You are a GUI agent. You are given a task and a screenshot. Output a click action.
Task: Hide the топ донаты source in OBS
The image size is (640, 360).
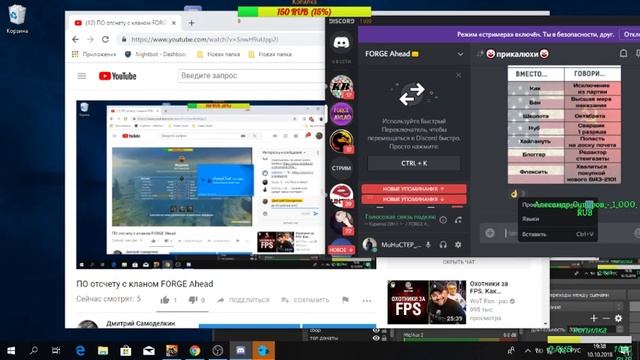tap(376, 338)
